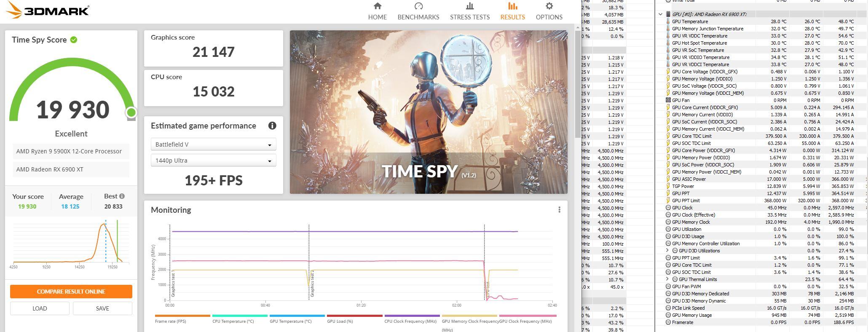Click thermometer icon of GPU VR VDDIO Temperature
The height and width of the screenshot is (332, 868).
pos(668,57)
